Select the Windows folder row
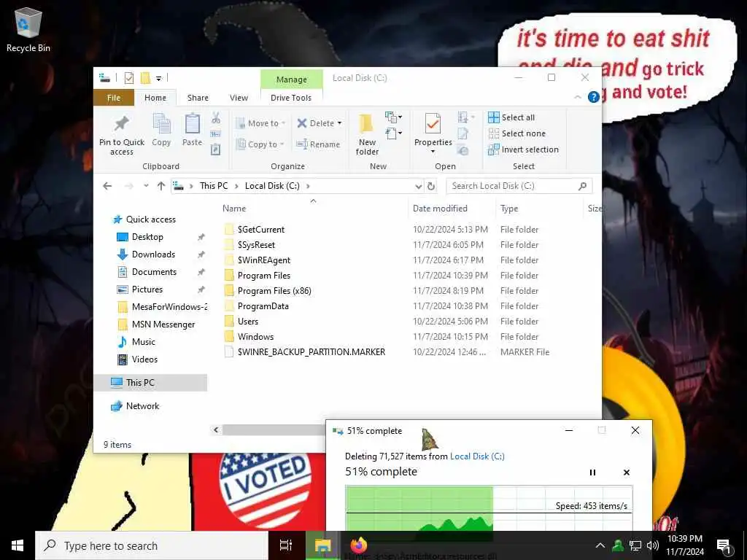 (x=256, y=337)
